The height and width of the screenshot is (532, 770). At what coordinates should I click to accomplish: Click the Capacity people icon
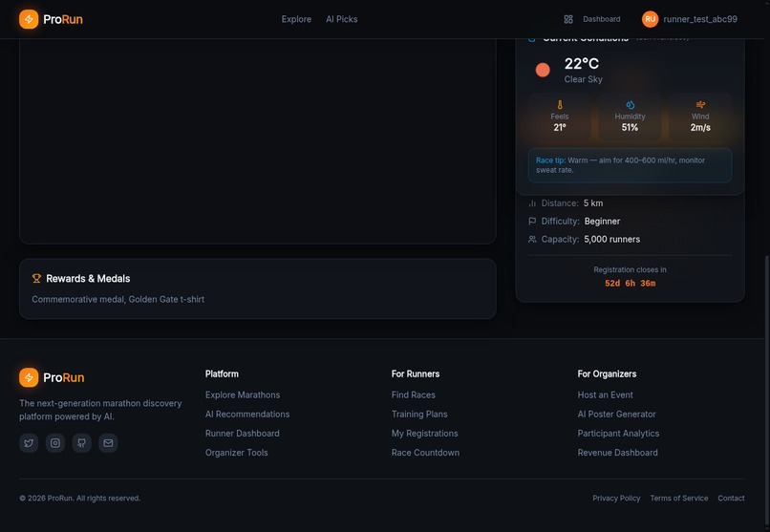[532, 240]
